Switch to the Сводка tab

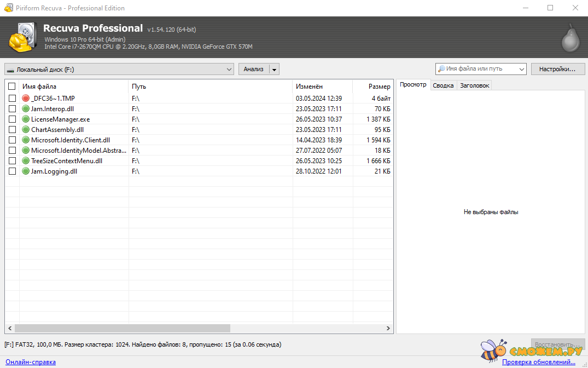coord(443,85)
